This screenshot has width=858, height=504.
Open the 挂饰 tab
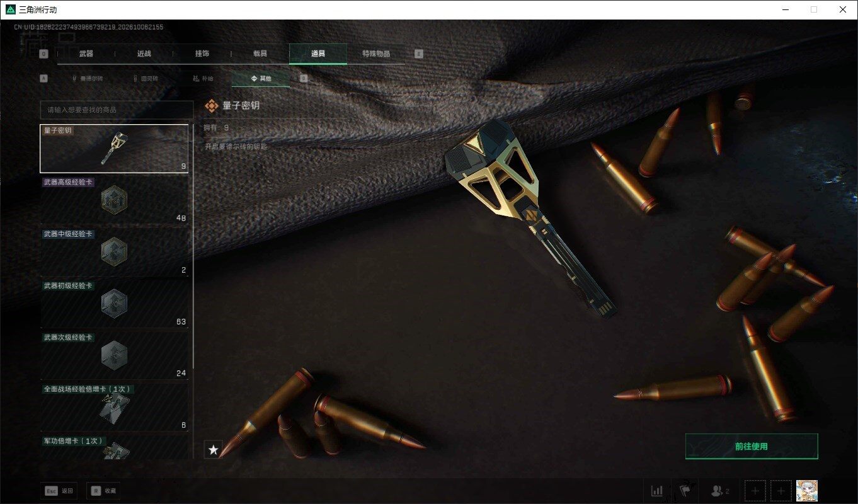(x=202, y=54)
